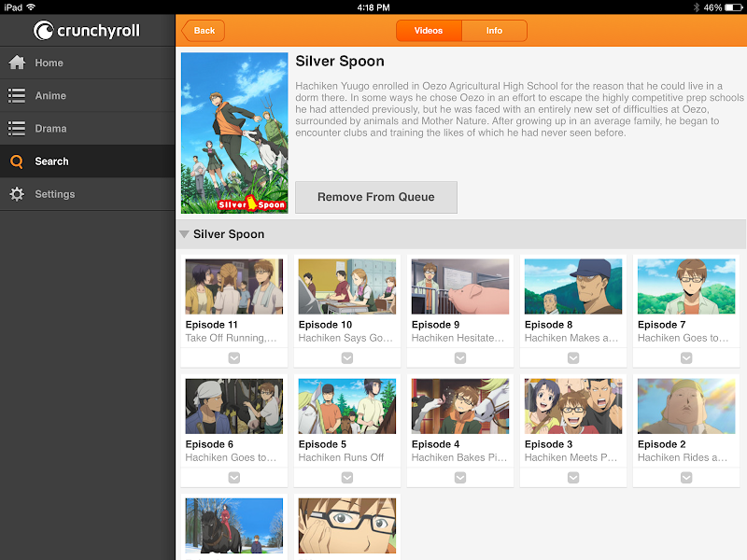Play Episode 5 thumbnail

click(347, 406)
